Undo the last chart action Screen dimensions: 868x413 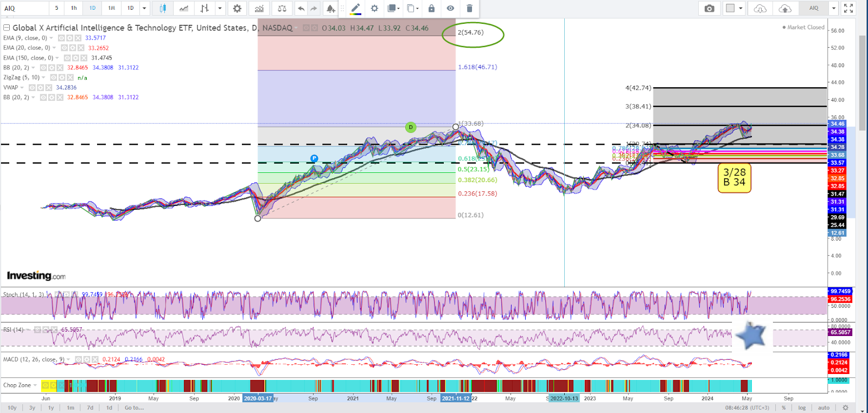pyautogui.click(x=301, y=8)
